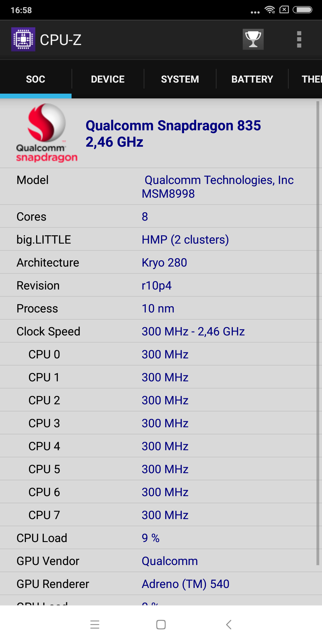Tap the Qualcomm Snapdragon logo
The image size is (322, 644).
[x=47, y=133]
